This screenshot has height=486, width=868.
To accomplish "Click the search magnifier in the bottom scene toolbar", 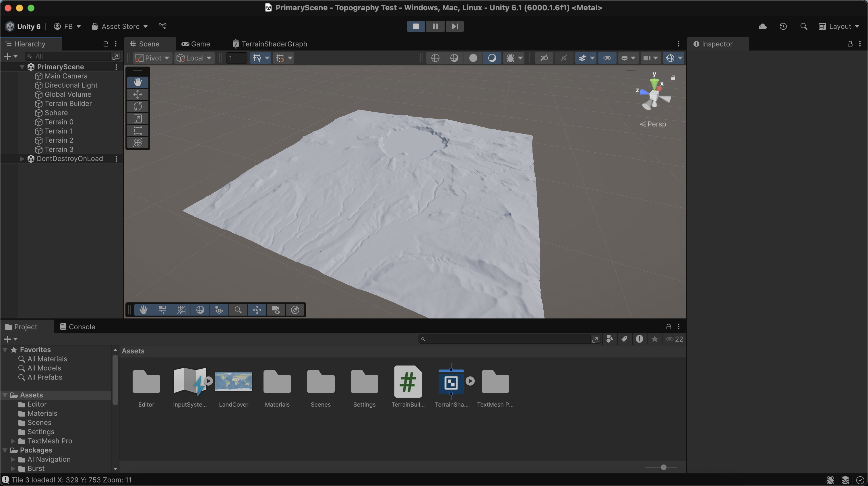I will click(238, 310).
